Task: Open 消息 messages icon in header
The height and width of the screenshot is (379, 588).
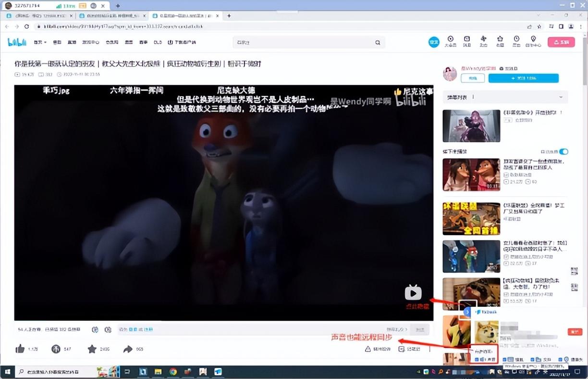Action: (x=466, y=41)
